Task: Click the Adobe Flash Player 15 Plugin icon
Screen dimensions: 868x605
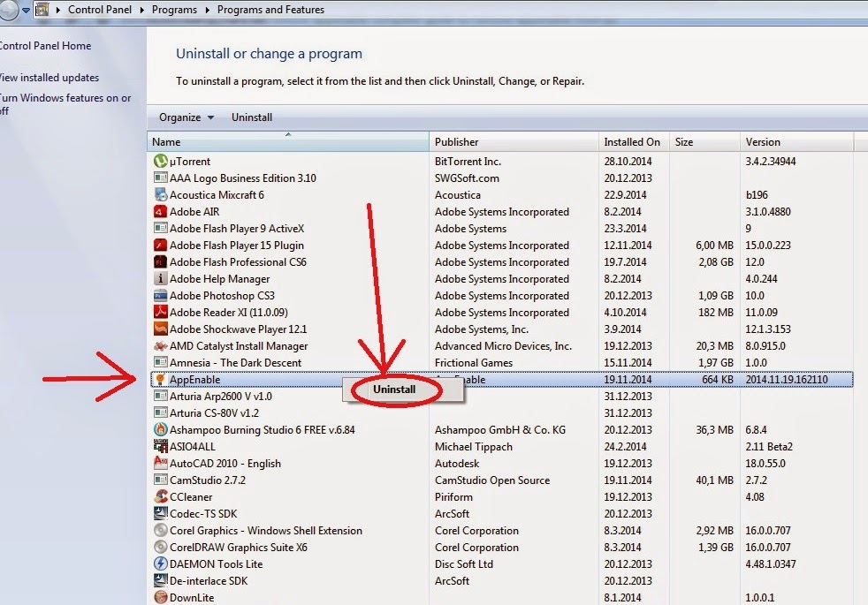Action: (x=161, y=245)
